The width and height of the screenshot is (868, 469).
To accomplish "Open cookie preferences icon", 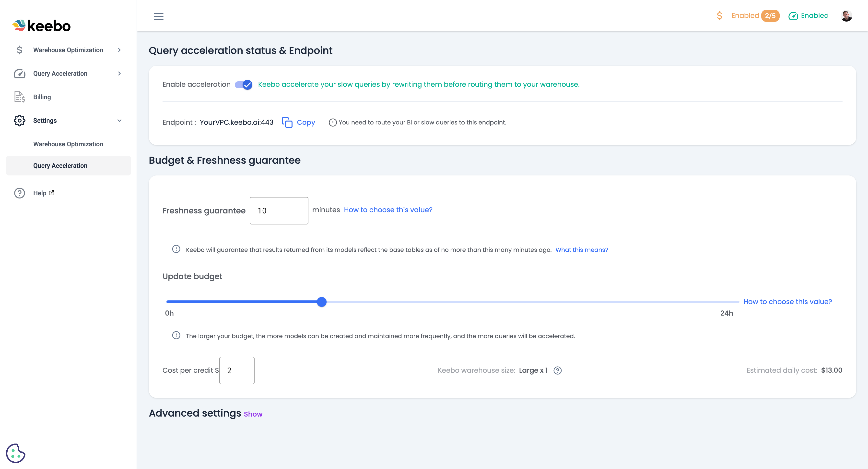I will pyautogui.click(x=15, y=453).
